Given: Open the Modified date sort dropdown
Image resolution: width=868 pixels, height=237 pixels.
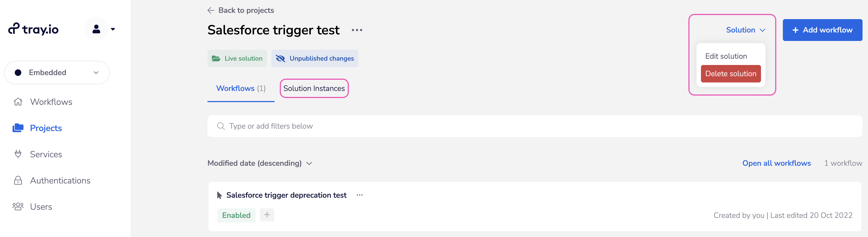Looking at the screenshot, I should 260,163.
